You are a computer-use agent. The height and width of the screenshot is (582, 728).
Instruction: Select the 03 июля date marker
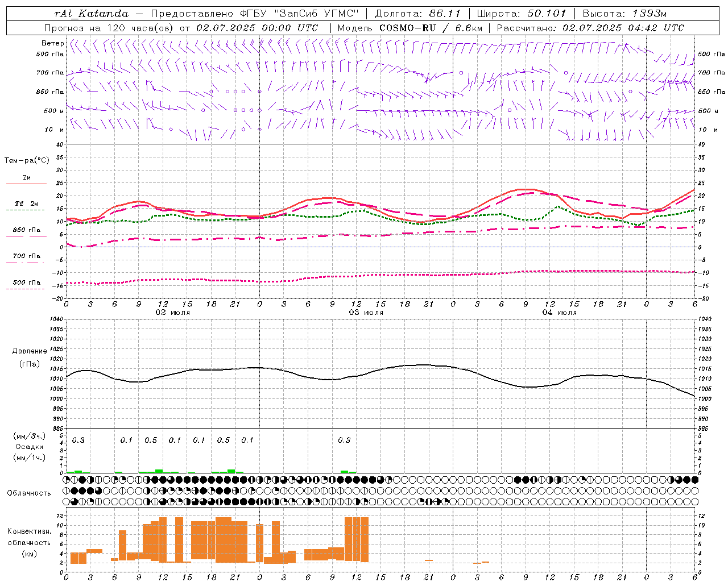tap(366, 313)
